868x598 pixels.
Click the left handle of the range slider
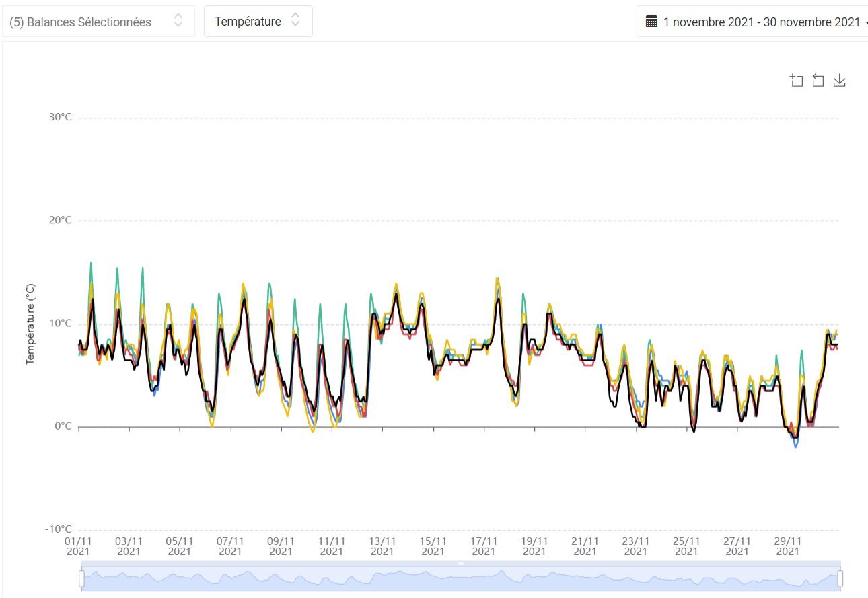[x=81, y=578]
